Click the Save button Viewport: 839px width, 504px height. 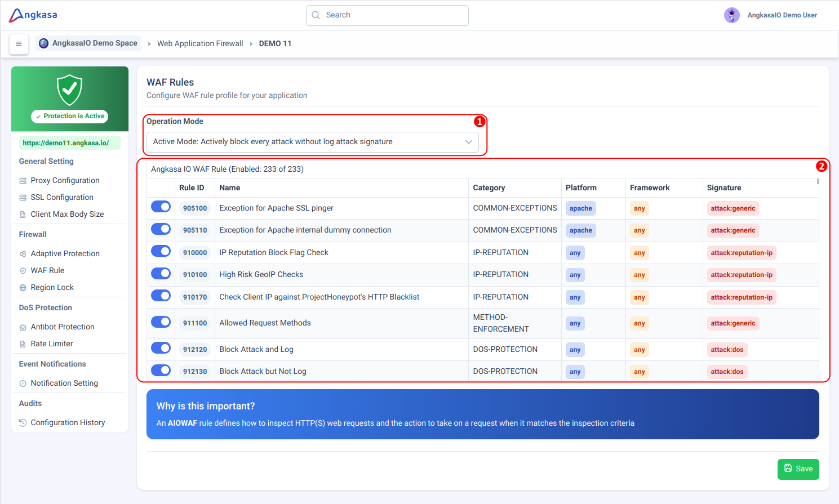tap(798, 469)
